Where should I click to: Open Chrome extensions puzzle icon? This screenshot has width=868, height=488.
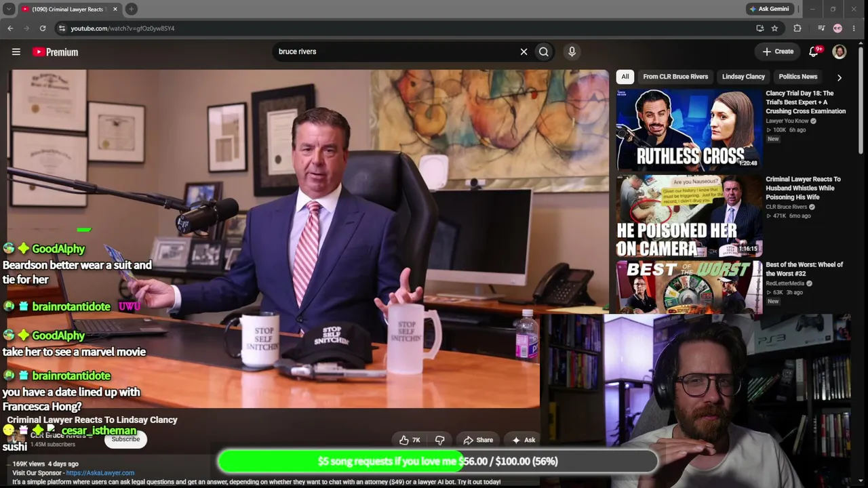797,28
